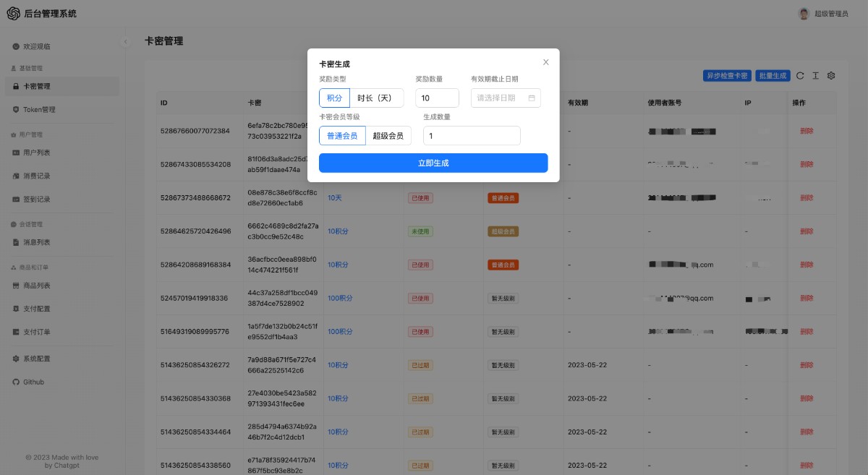This screenshot has width=868, height=475.
Task: Focus the 奖励数量 input field
Action: [x=437, y=98]
